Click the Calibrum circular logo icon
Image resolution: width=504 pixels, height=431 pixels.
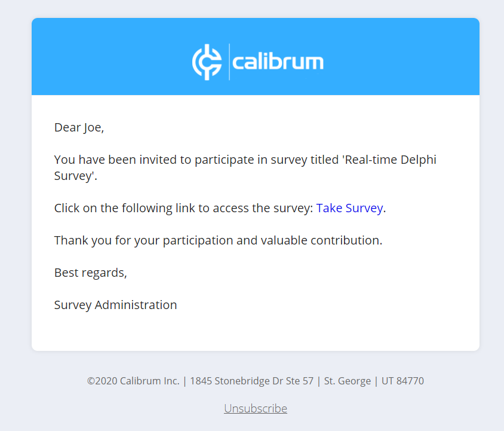point(205,62)
